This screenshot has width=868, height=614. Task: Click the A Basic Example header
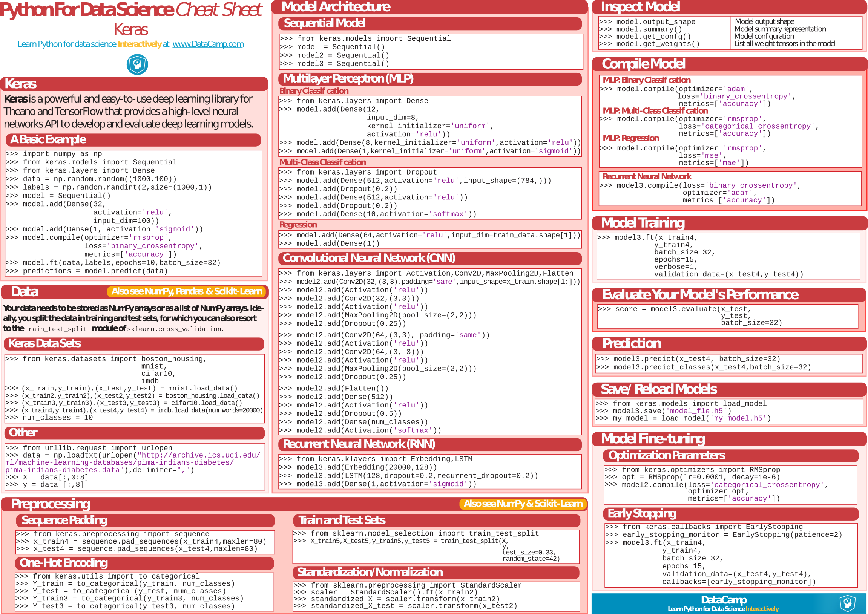[48, 139]
